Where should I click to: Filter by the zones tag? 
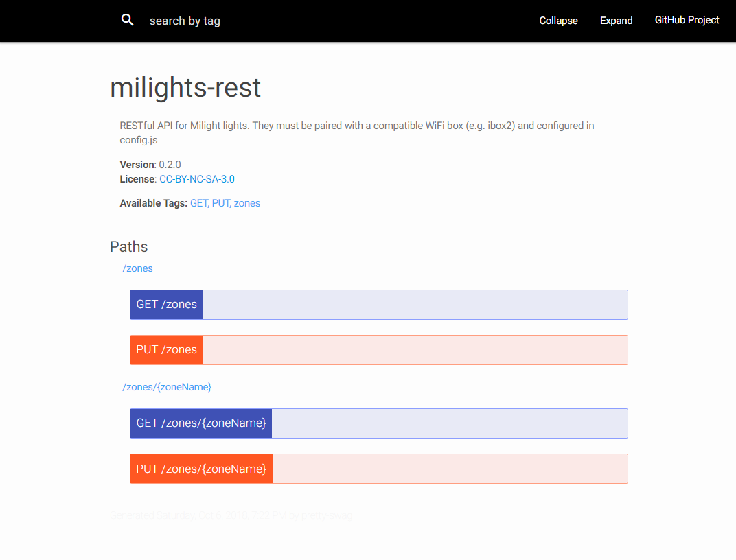click(247, 203)
